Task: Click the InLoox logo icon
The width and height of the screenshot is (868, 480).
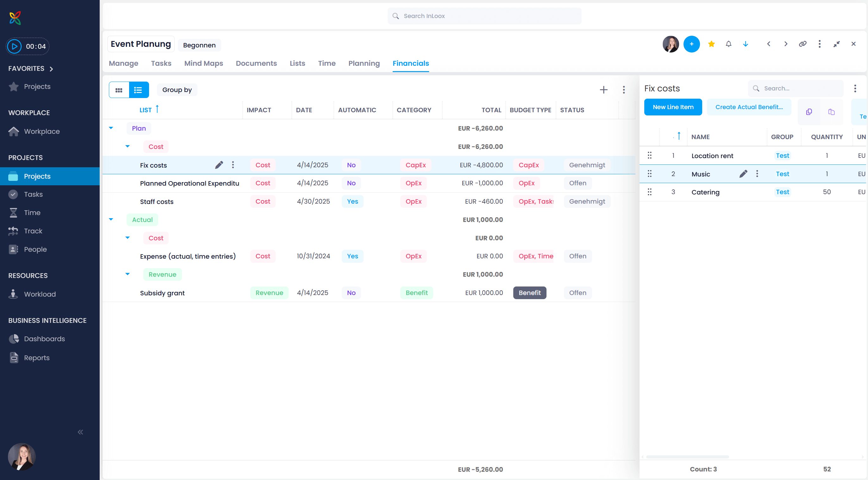Action: (15, 18)
